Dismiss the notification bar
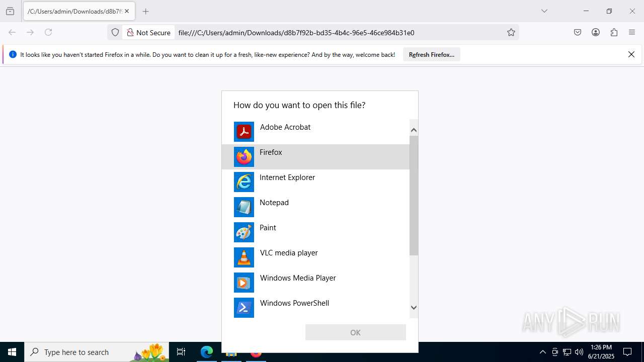644x362 pixels. (631, 54)
